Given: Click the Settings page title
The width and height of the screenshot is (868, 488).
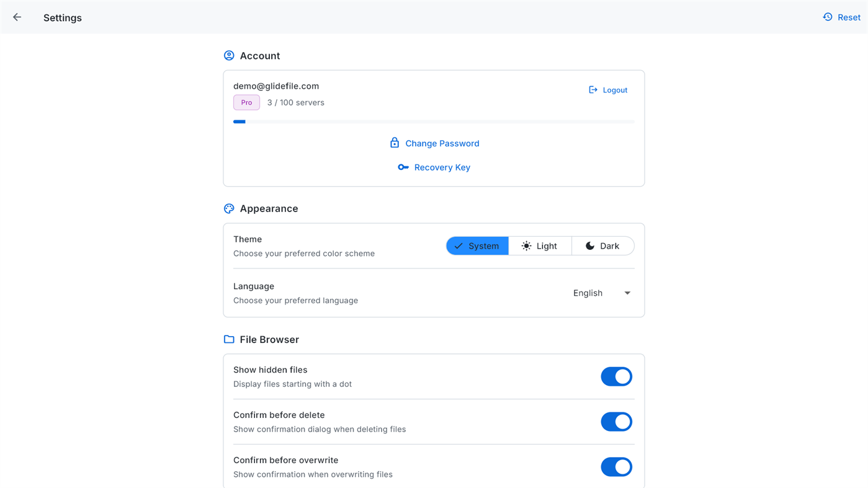Looking at the screenshot, I should pos(63,18).
